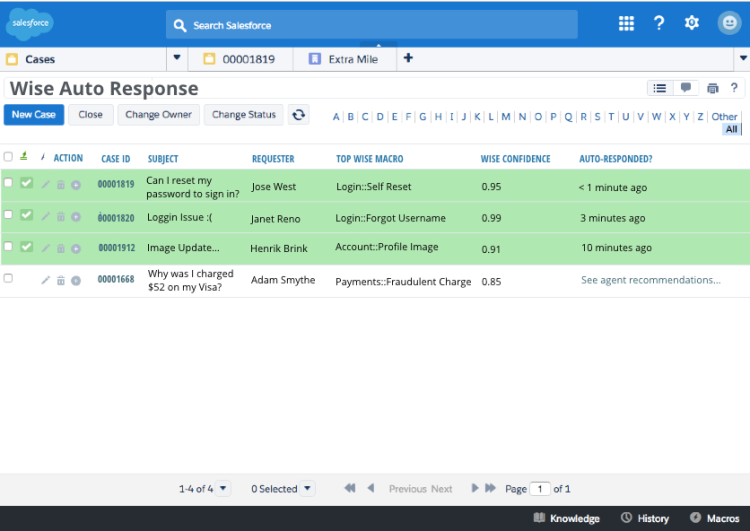Open tab bar overflow dropdown at right
This screenshot has height=531, width=750.
(743, 58)
